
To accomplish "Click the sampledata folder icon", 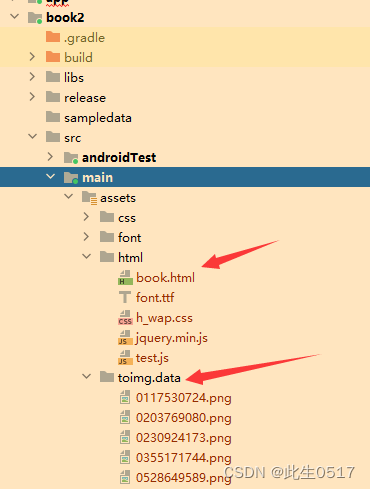I will point(53,117).
